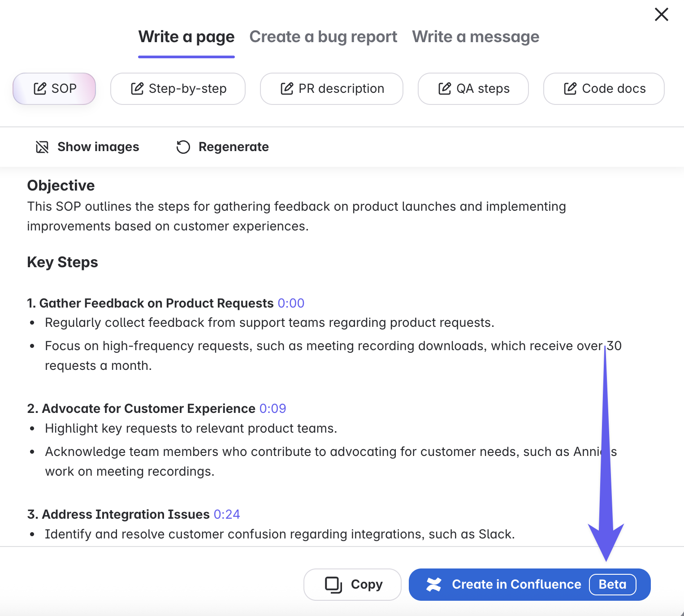Toggle Show images on
Viewport: 684px width, 616px height.
point(98,147)
